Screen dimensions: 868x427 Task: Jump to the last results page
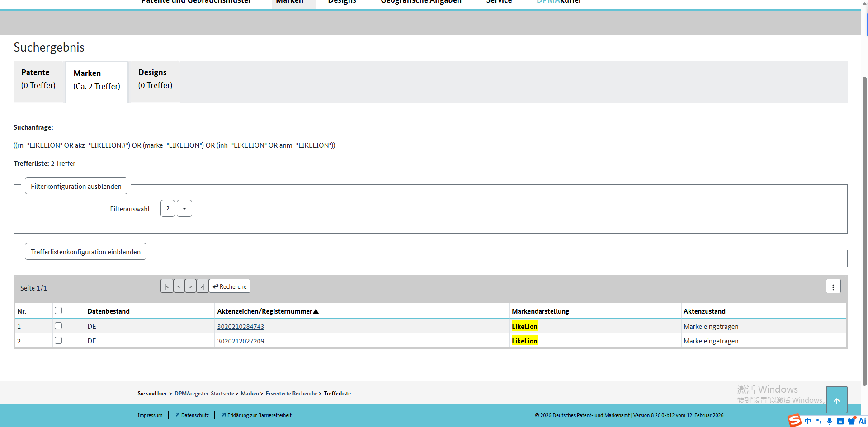[x=202, y=286]
